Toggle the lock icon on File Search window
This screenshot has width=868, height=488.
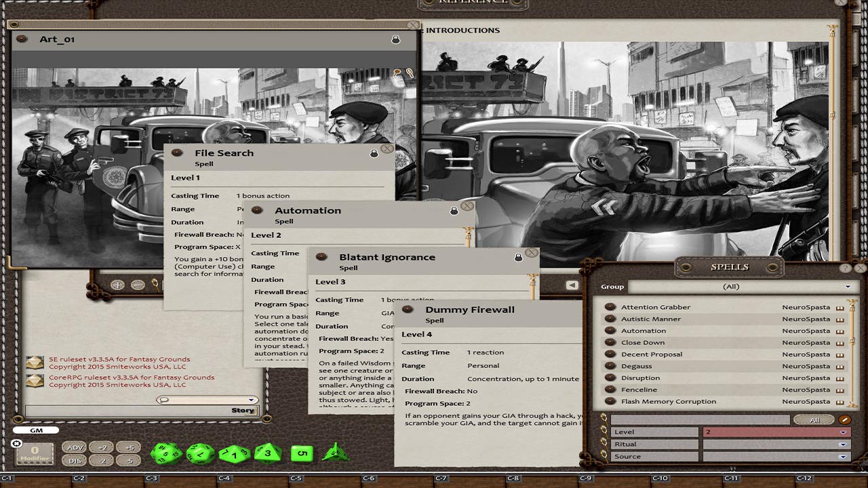[376, 152]
